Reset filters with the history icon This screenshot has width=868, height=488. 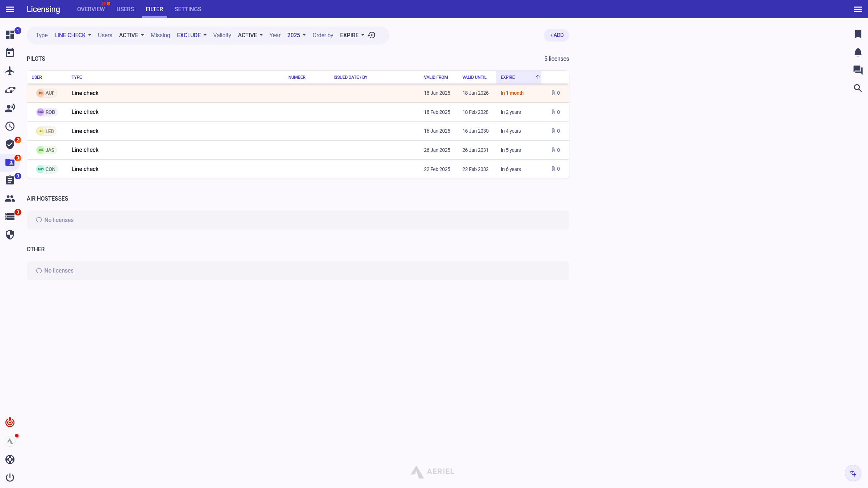click(371, 35)
